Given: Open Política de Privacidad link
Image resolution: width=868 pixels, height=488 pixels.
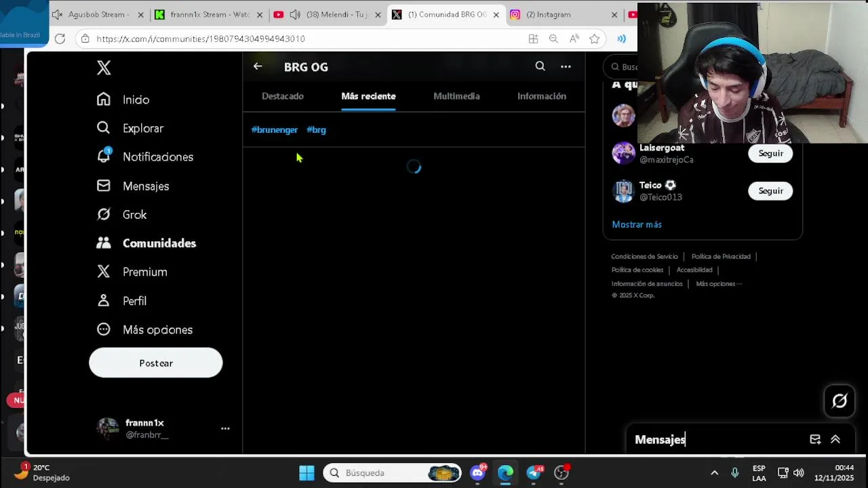Looking at the screenshot, I should 721,256.
